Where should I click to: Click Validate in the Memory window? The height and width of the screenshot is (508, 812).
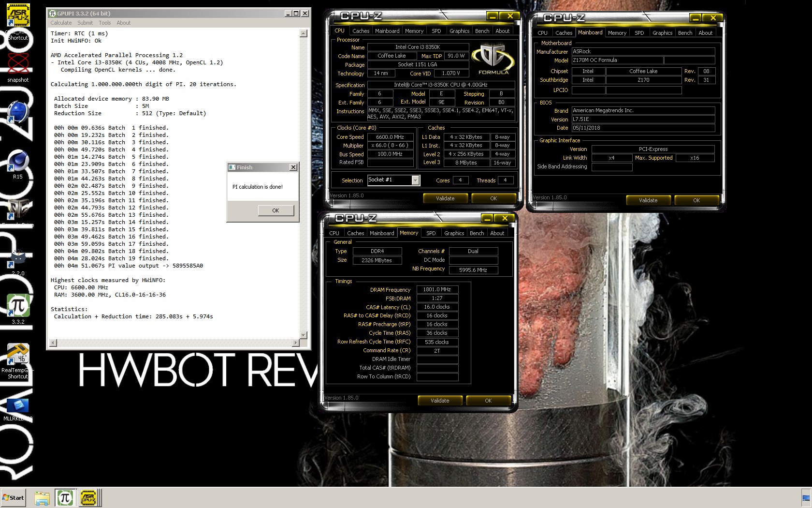440,401
